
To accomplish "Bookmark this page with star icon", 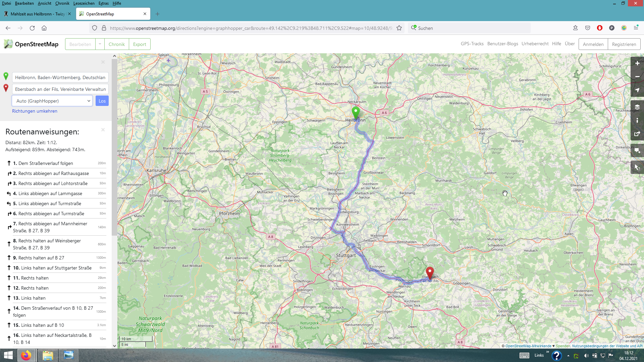I will pos(399,28).
